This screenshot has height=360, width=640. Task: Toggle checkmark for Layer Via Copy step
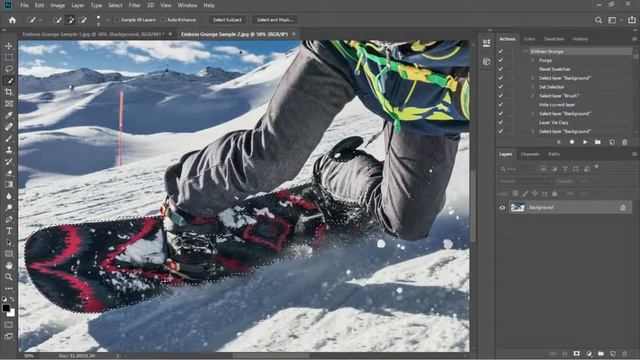pos(500,122)
